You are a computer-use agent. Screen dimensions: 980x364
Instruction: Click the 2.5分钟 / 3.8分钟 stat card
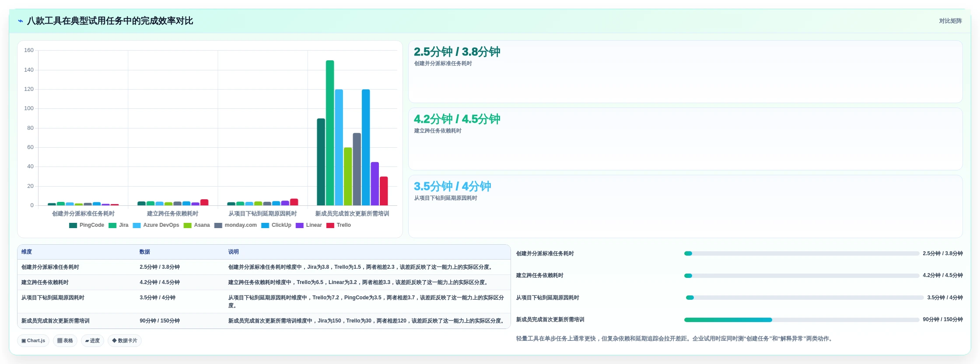[686, 72]
